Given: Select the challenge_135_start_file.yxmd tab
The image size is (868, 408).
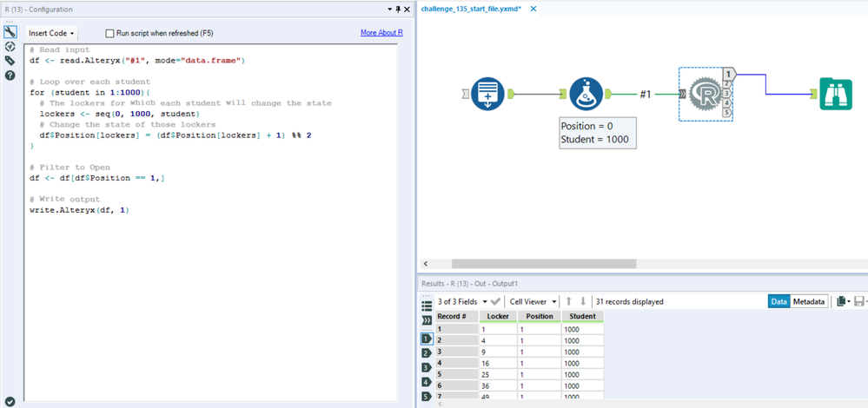Looking at the screenshot, I should coord(470,9).
